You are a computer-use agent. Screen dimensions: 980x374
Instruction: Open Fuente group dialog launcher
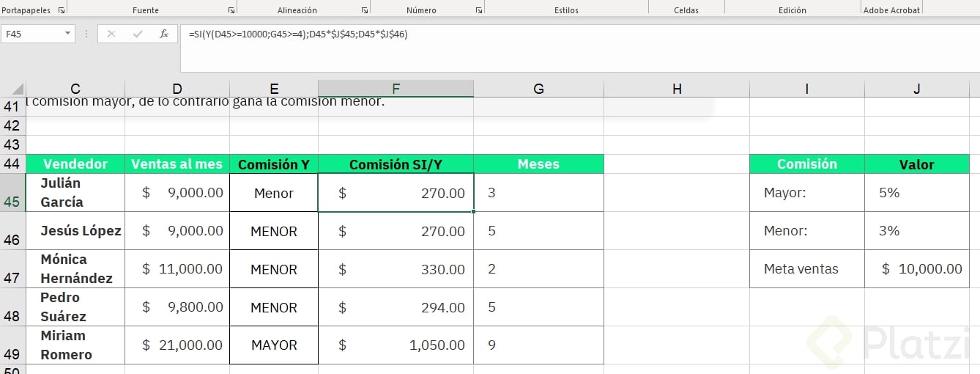[x=231, y=10]
